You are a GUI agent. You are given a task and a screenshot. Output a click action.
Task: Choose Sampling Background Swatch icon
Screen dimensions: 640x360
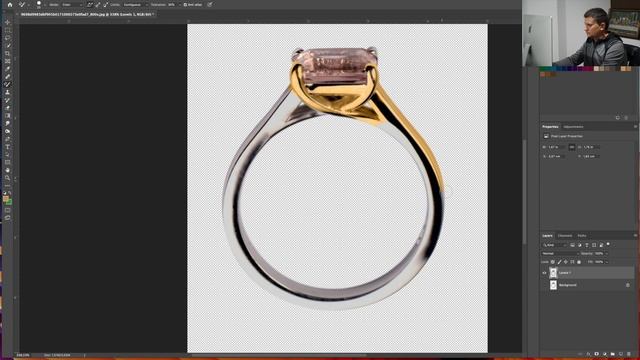[106, 4]
